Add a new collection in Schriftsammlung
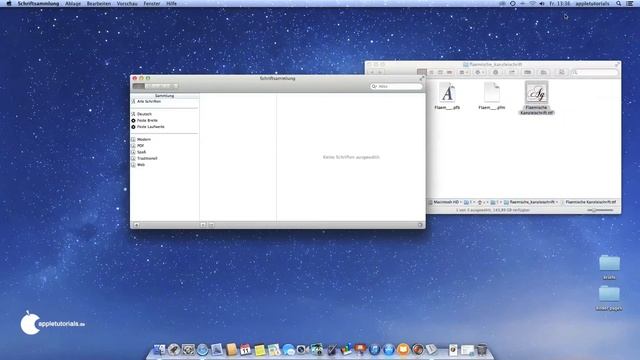This screenshot has height=360, width=640. (136, 225)
